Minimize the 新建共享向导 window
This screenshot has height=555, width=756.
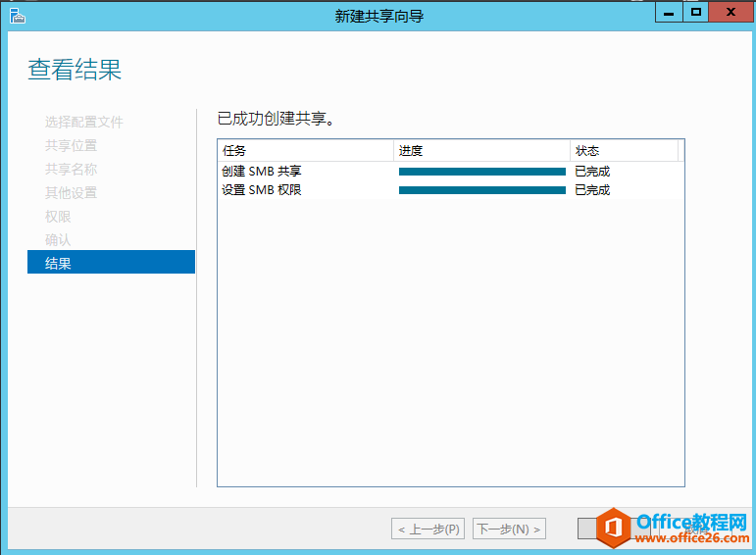[669, 13]
